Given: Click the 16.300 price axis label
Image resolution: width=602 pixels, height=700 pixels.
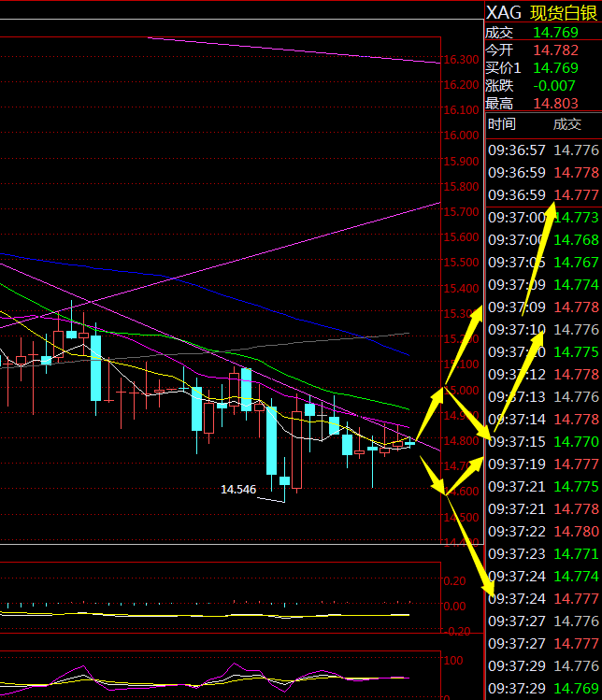Looking at the screenshot, I should (461, 60).
